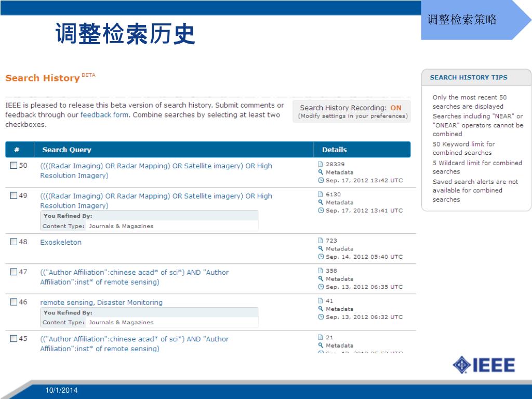The image size is (532, 399).
Task: Click the SEARCH HISTORY TIPS panel header
Action: tap(469, 77)
